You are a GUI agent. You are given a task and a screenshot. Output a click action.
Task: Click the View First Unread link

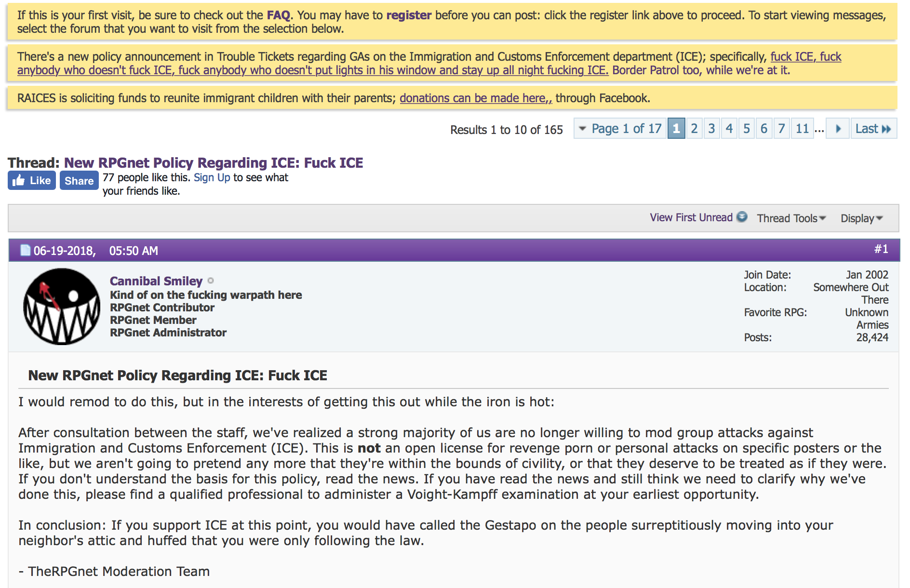click(691, 217)
